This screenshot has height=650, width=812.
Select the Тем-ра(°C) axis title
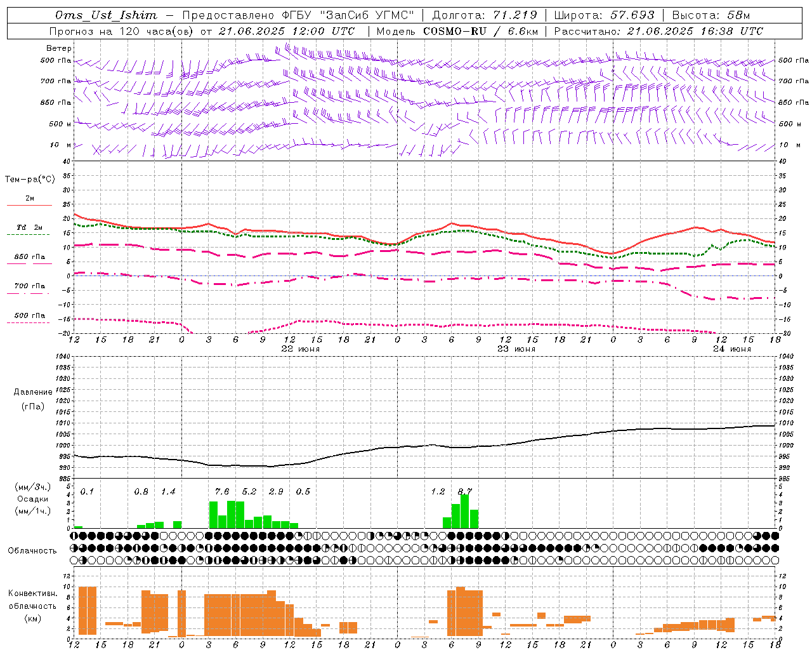coord(30,180)
